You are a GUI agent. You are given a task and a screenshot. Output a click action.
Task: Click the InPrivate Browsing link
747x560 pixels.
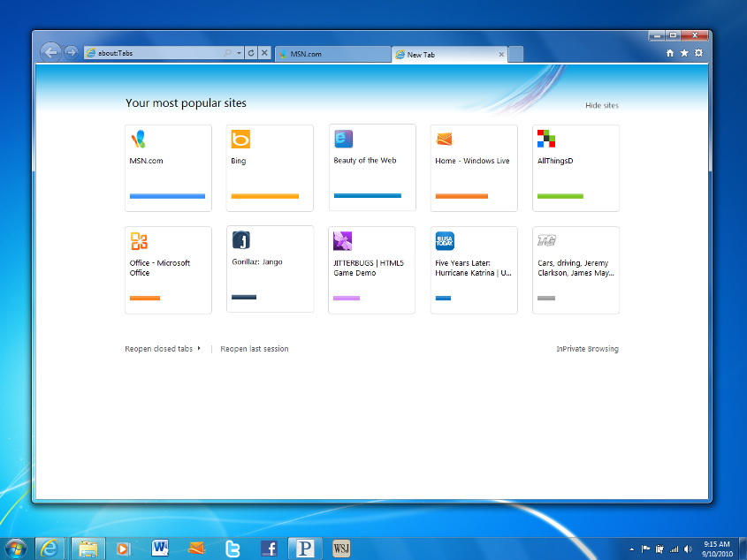coord(587,349)
